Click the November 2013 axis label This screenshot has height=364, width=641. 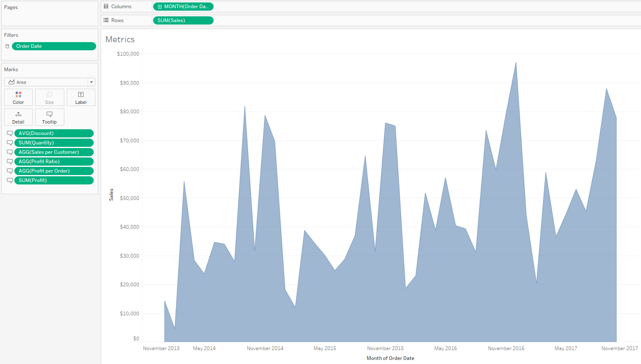[161, 348]
